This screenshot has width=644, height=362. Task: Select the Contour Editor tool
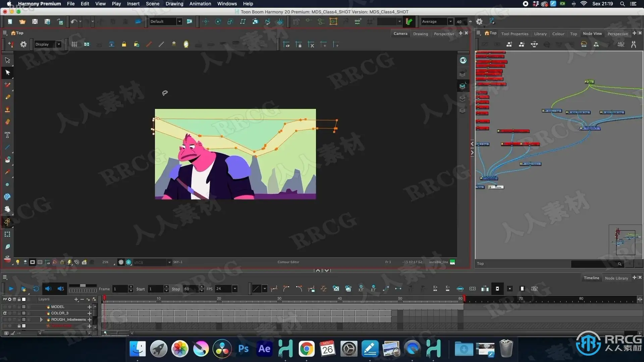7,73
